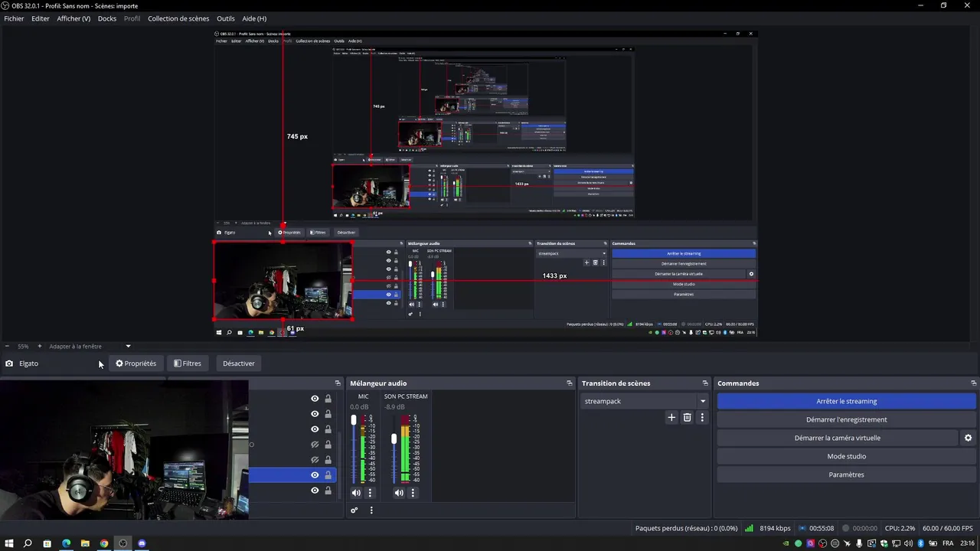Open the Aide (H) menu

click(x=254, y=18)
